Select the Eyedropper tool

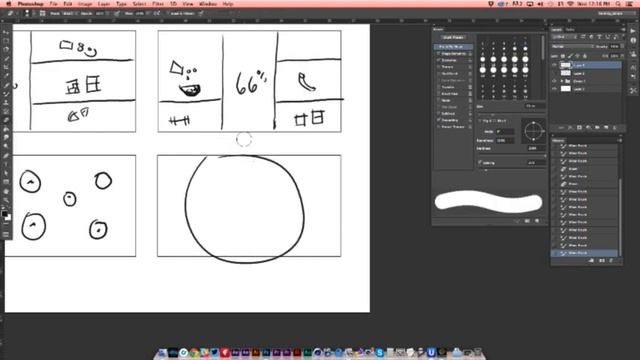coord(6,76)
